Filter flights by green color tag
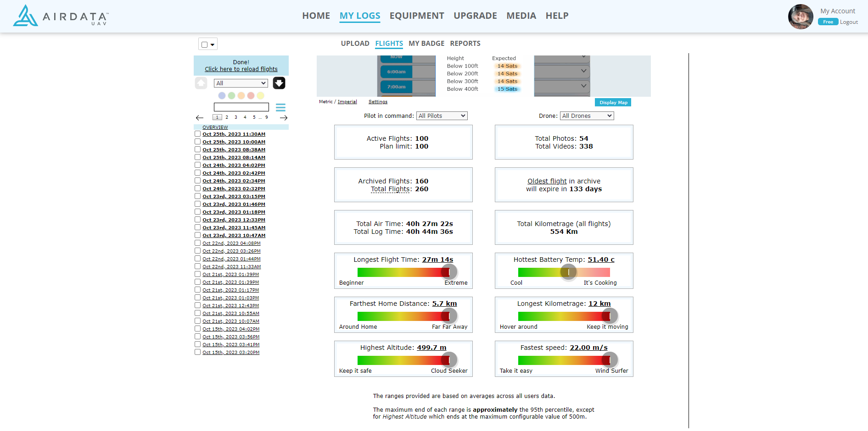The width and height of the screenshot is (868, 431). pos(231,96)
